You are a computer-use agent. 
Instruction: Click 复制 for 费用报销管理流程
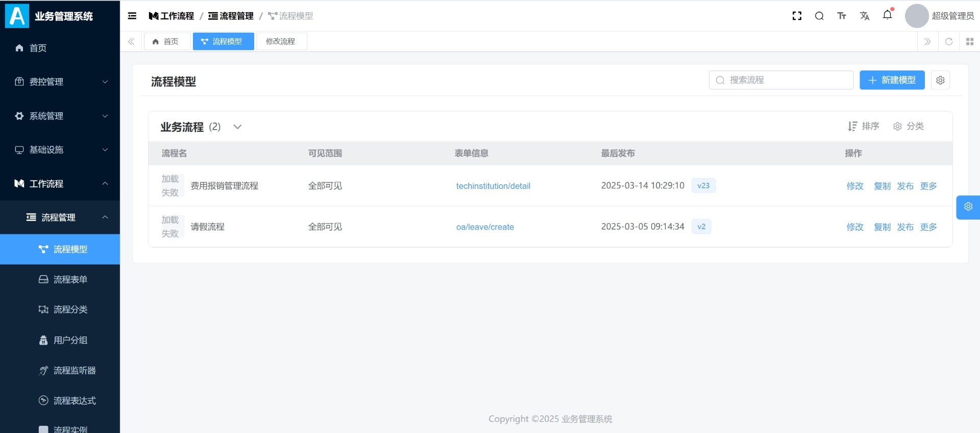882,186
